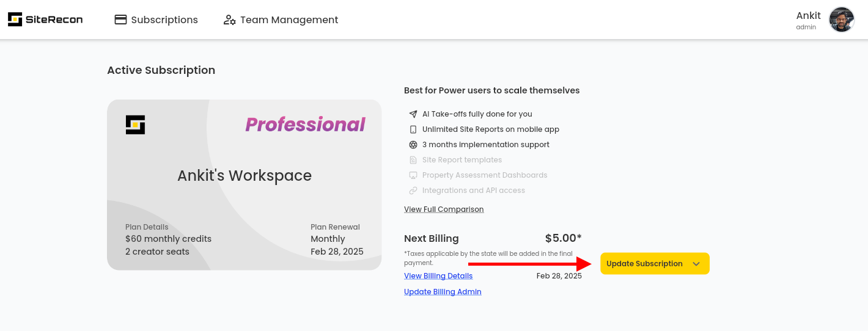Viewport: 868px width, 331px height.
Task: Click the support icon beside implementation support
Action: [x=413, y=145]
